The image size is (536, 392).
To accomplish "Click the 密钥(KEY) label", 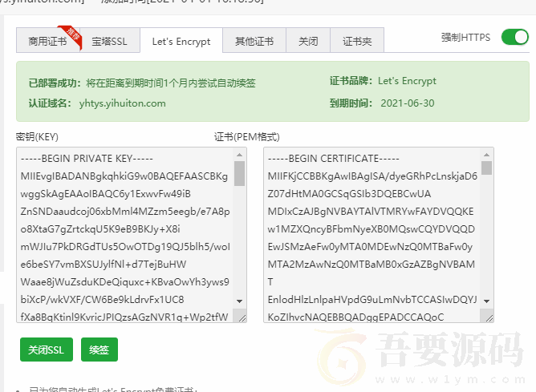I will 37,137.
